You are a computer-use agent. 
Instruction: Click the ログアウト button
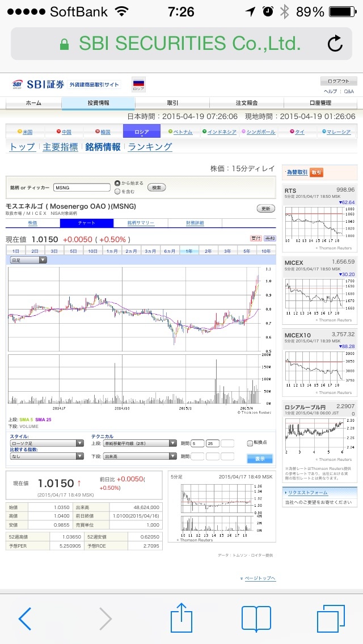[339, 81]
